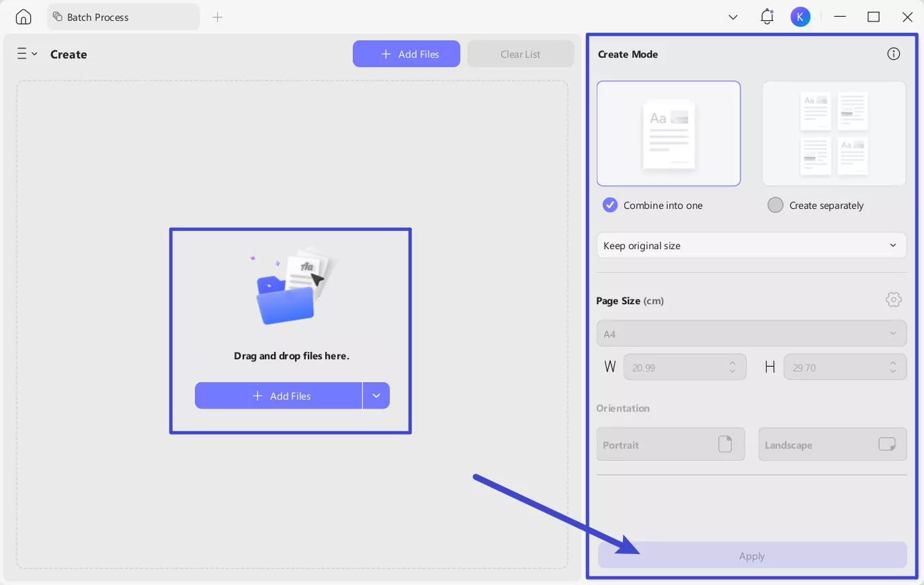Select the Create separately preview thumbnail

coord(833,133)
